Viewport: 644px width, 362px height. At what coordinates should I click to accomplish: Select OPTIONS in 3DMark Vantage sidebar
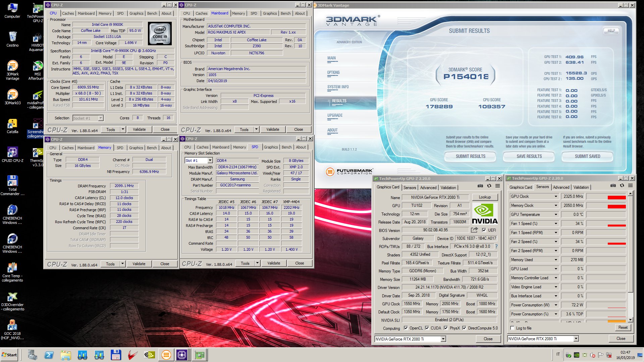click(x=333, y=72)
